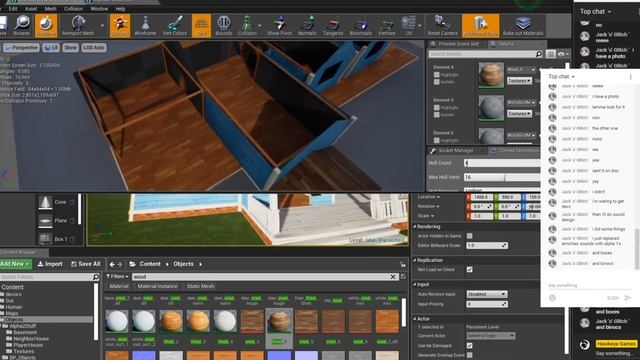
Task: Open Element 5 Textures dropdown
Action: point(519,113)
